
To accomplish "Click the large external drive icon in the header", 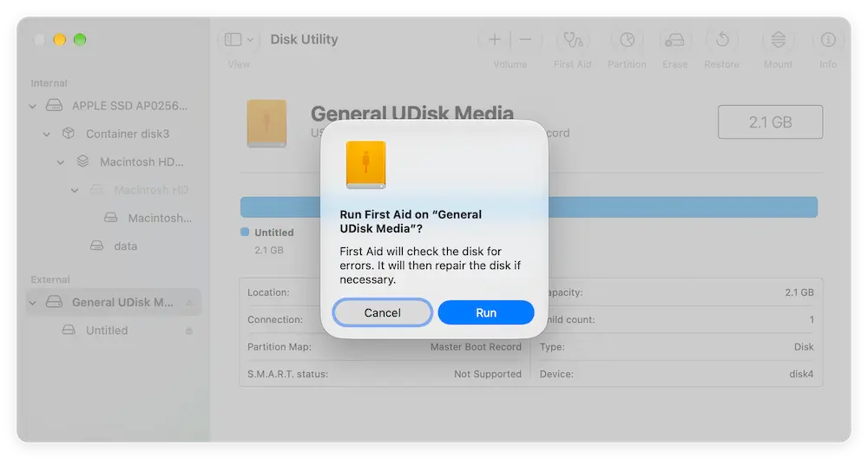I will tap(266, 123).
